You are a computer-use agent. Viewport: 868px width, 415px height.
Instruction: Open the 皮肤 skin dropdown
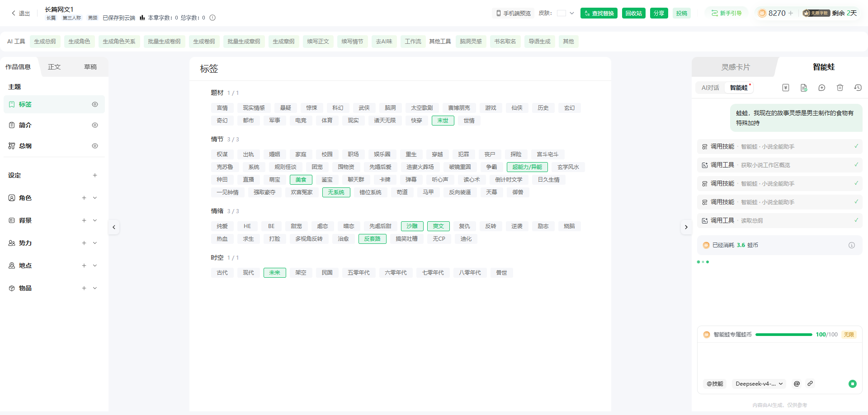click(566, 13)
